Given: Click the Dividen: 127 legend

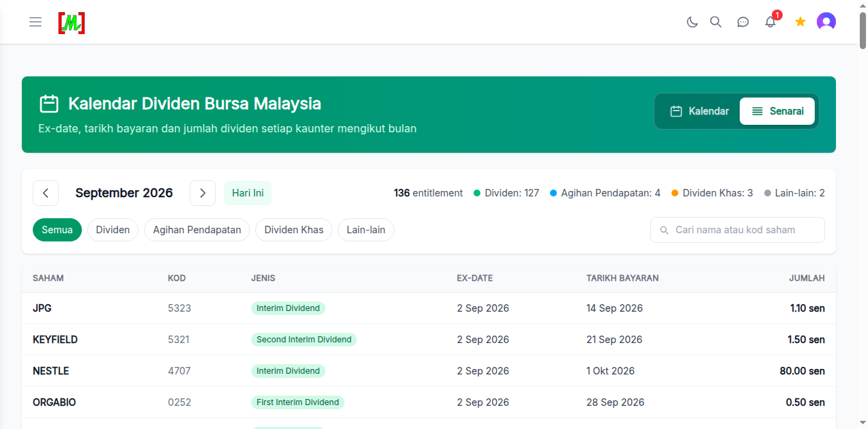Looking at the screenshot, I should 506,193.
